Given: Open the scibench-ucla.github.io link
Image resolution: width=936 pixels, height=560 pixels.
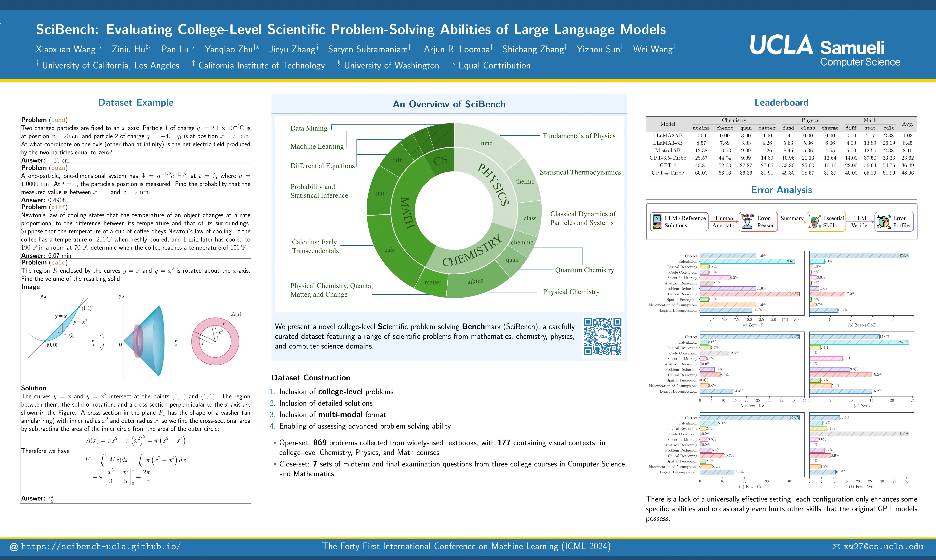Looking at the screenshot, I should (101, 547).
